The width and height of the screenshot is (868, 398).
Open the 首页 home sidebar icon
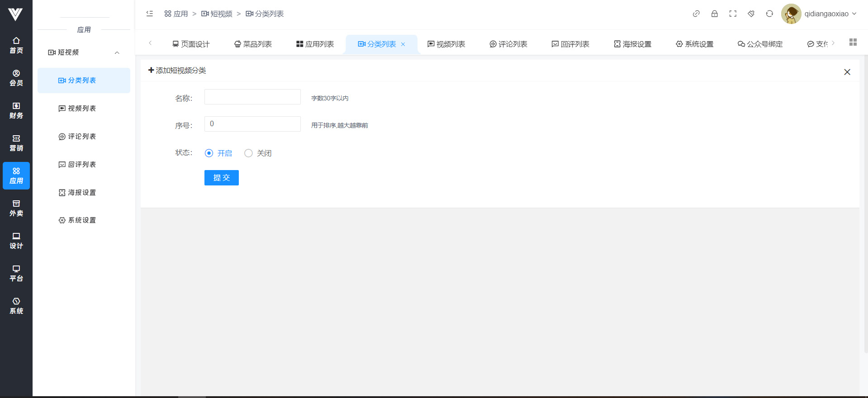(16, 45)
